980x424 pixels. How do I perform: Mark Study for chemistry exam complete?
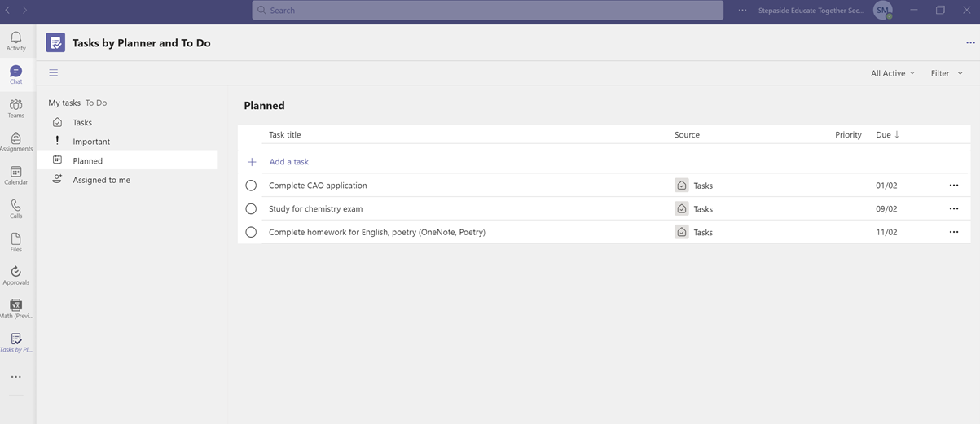pos(251,209)
